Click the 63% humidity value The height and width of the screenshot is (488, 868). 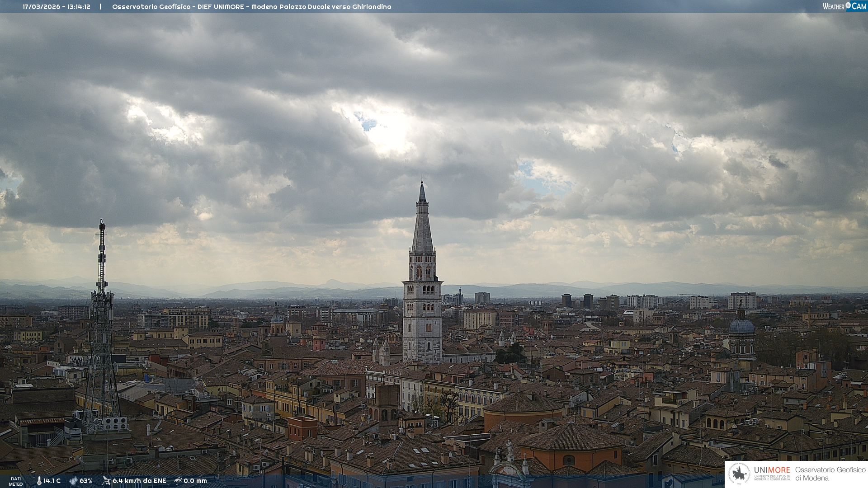click(x=86, y=481)
